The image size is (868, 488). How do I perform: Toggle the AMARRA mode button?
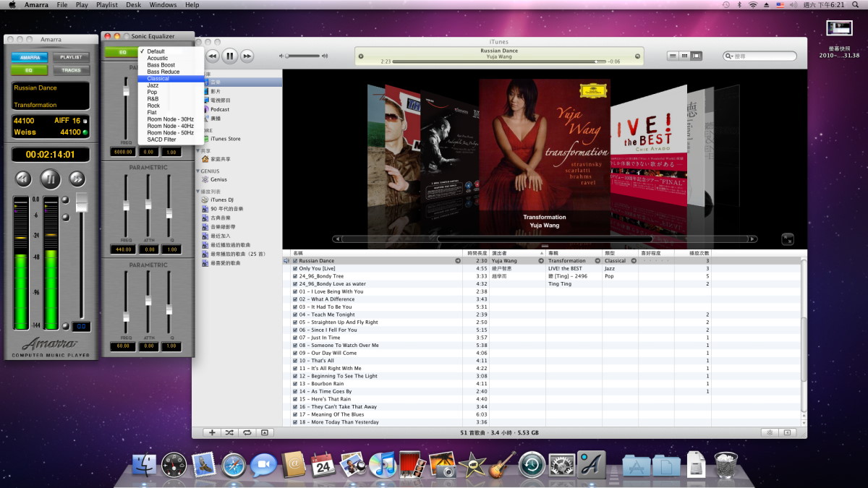pyautogui.click(x=30, y=57)
